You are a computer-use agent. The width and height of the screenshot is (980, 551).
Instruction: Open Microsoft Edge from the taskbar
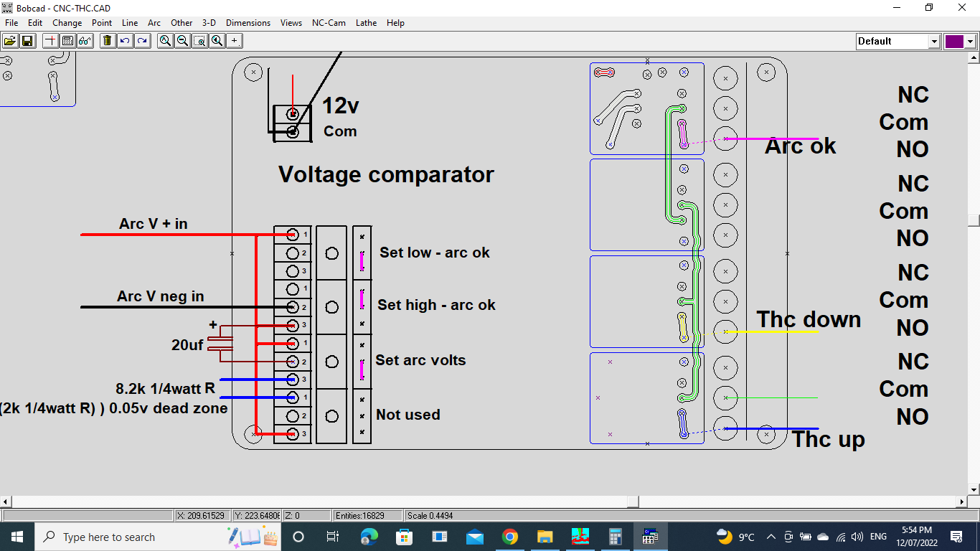[369, 537]
